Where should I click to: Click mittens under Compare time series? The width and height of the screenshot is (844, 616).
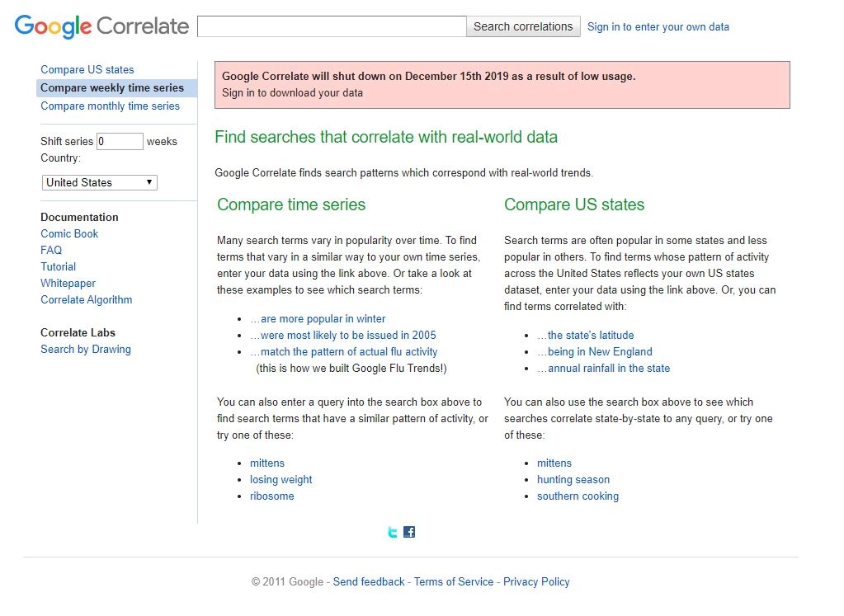[267, 463]
